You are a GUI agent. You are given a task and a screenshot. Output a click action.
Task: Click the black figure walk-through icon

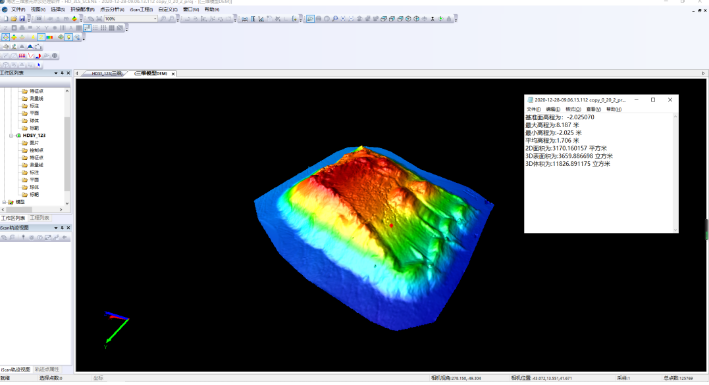click(x=433, y=19)
